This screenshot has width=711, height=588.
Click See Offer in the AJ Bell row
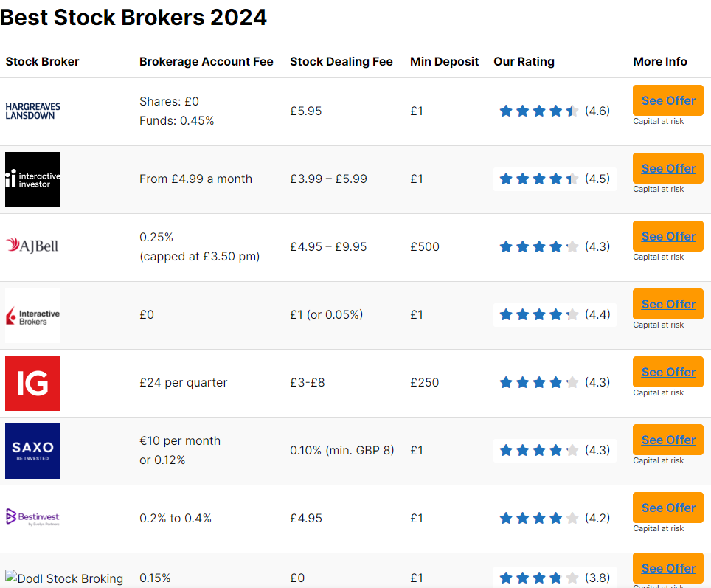click(668, 236)
